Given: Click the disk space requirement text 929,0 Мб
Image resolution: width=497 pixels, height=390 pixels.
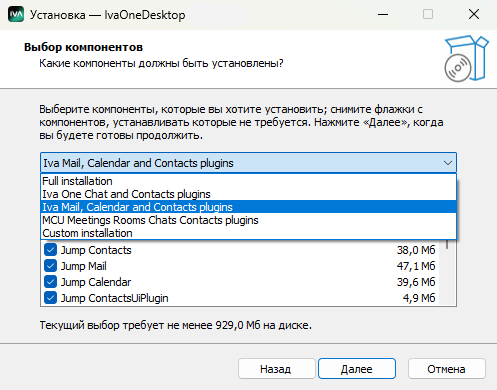Looking at the screenshot, I should pyautogui.click(x=176, y=325).
